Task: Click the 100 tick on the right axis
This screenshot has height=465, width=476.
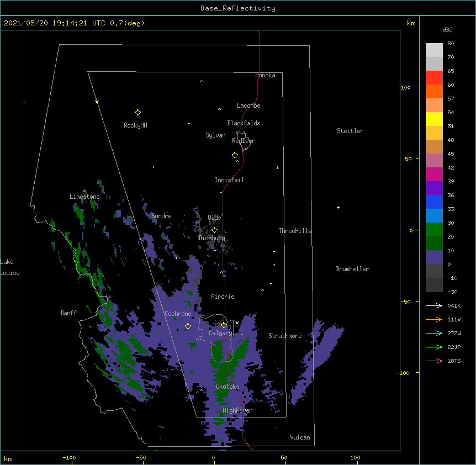Action: click(405, 87)
